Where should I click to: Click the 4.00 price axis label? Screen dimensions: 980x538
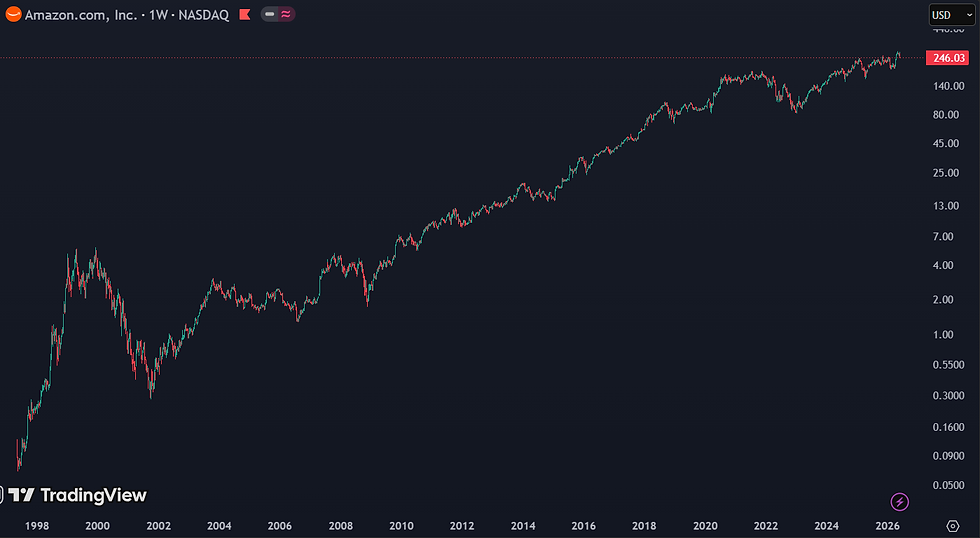(x=943, y=266)
